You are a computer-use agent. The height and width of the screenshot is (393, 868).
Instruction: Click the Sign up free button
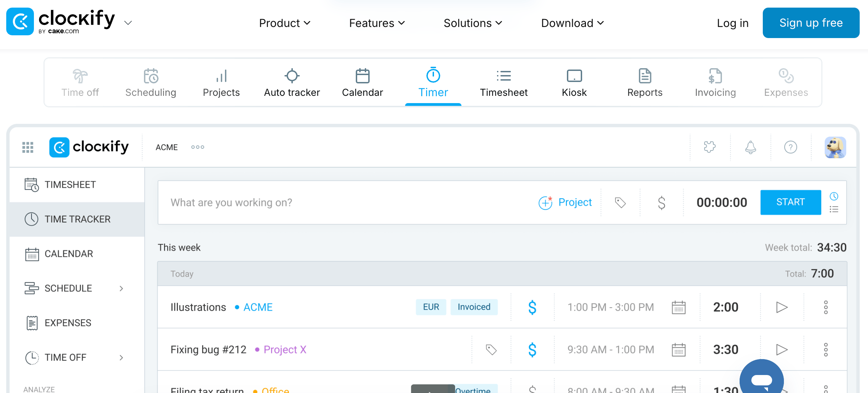pyautogui.click(x=811, y=23)
